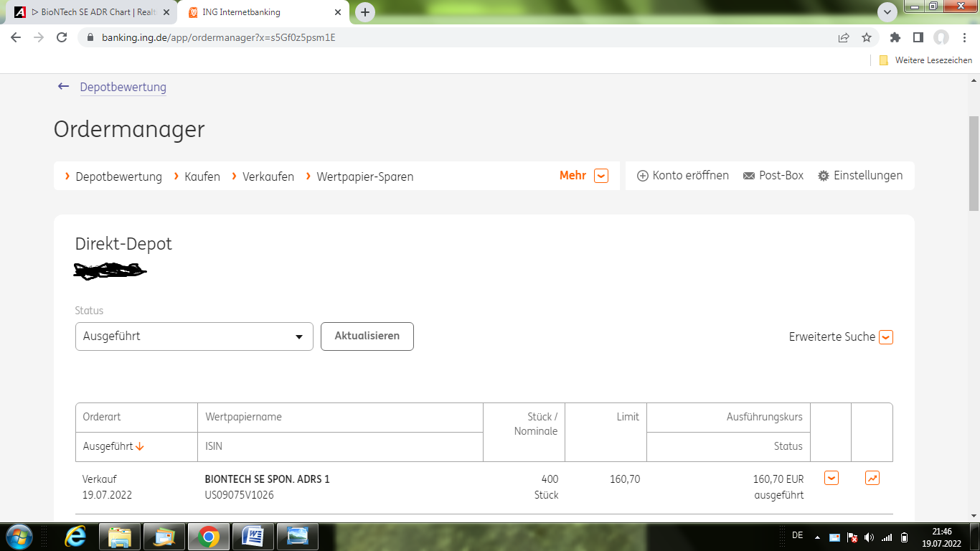Viewport: 980px width, 551px height.
Task: Click the Action Center flag tray icon
Action: [x=852, y=537]
